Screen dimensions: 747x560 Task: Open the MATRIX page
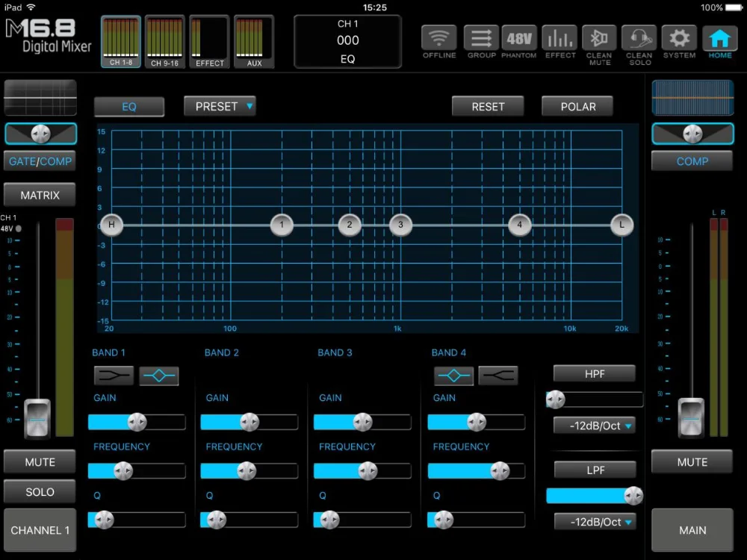pyautogui.click(x=40, y=195)
